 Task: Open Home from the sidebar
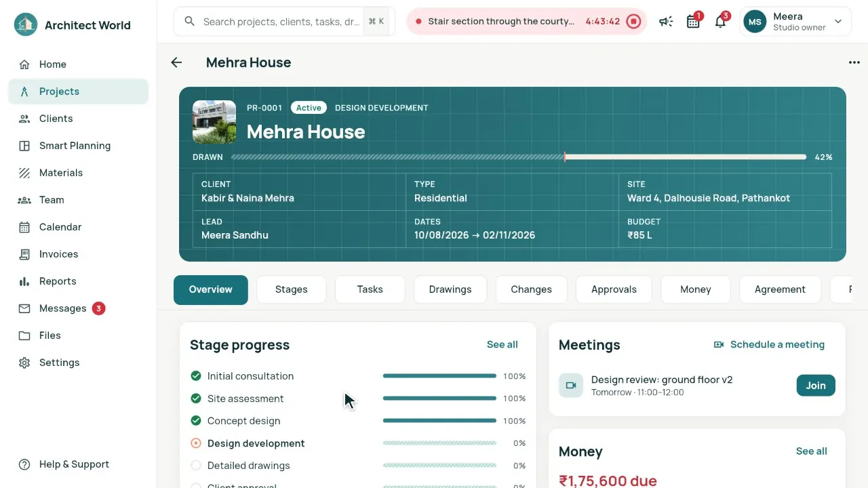(x=78, y=64)
